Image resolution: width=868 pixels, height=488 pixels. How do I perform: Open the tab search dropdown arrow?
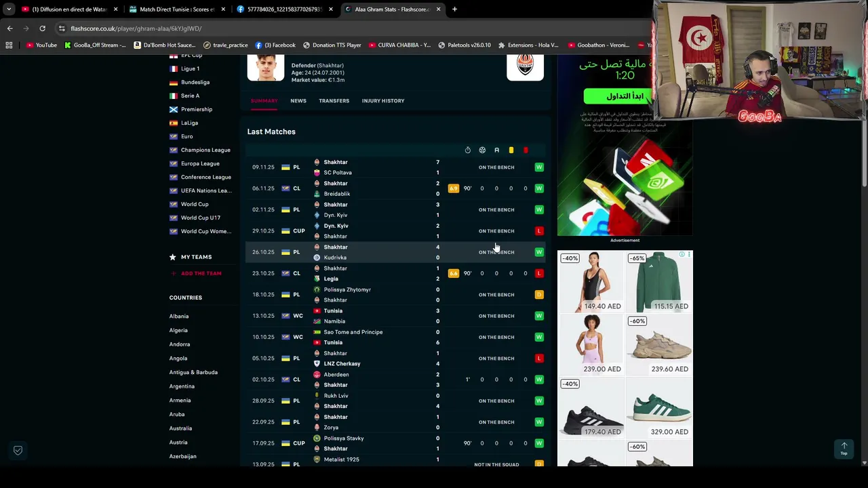9,9
